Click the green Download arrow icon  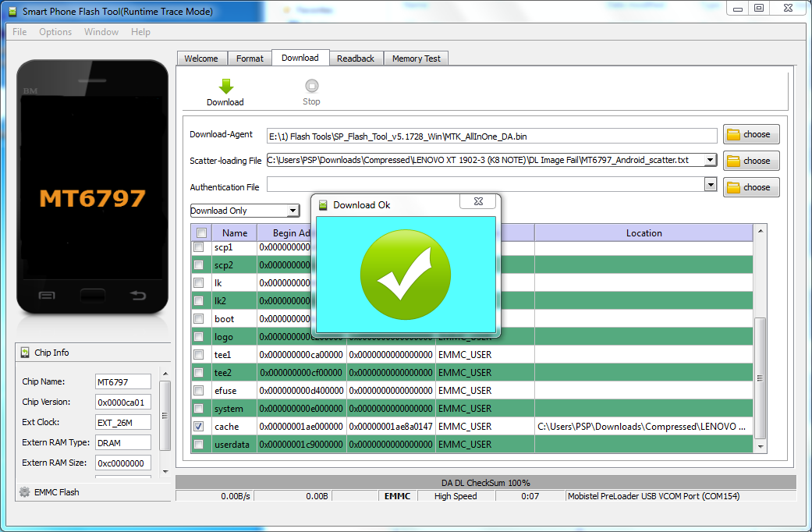225,86
